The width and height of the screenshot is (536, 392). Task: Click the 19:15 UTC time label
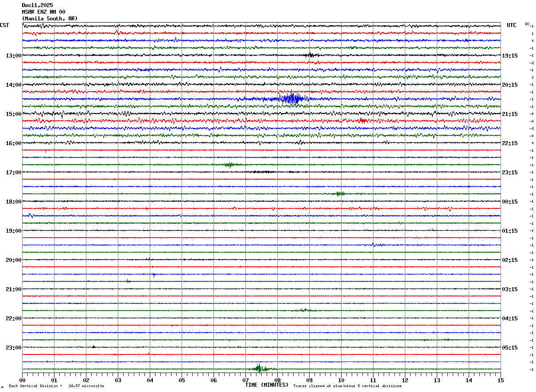tap(510, 56)
